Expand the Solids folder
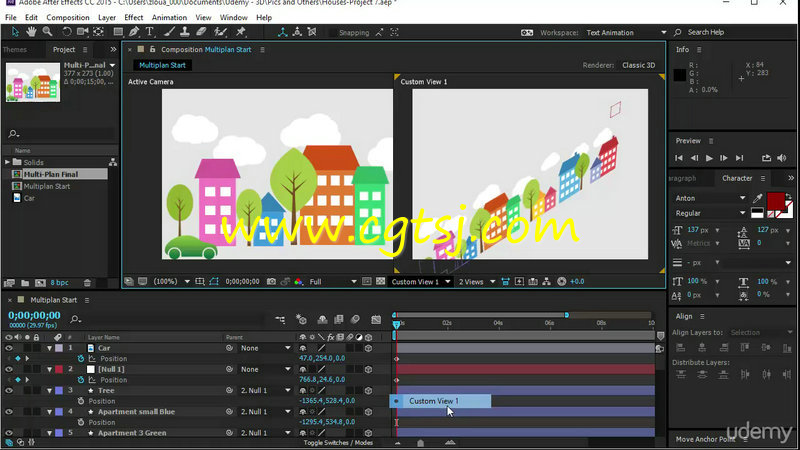Screen dimensions: 800x450 pyautogui.click(x=7, y=162)
